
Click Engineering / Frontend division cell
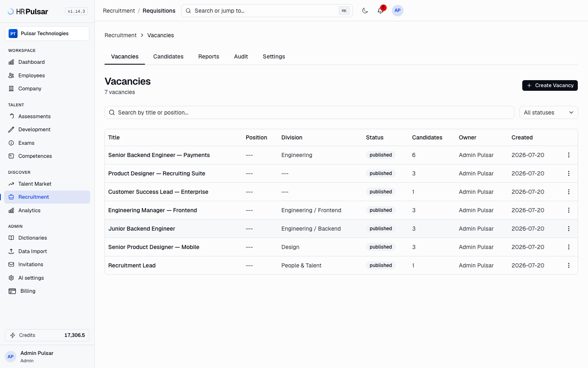coord(311,210)
